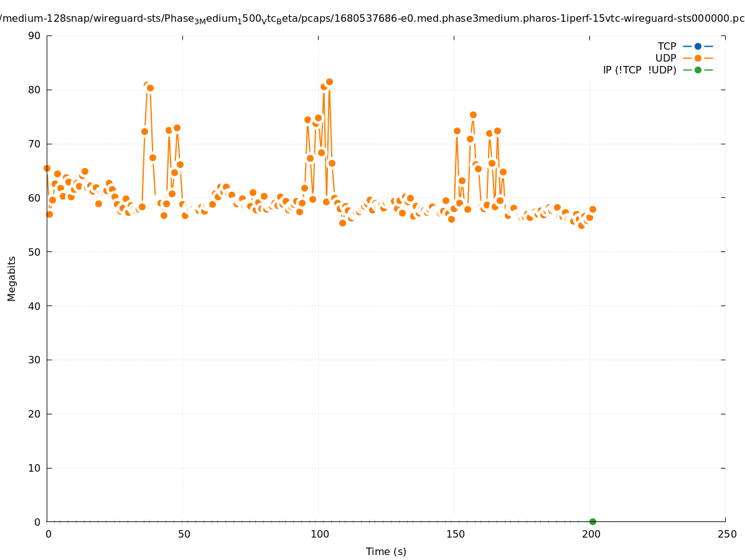Select the TCP legend label text
This screenshot has width=745, height=560.
pyautogui.click(x=667, y=46)
